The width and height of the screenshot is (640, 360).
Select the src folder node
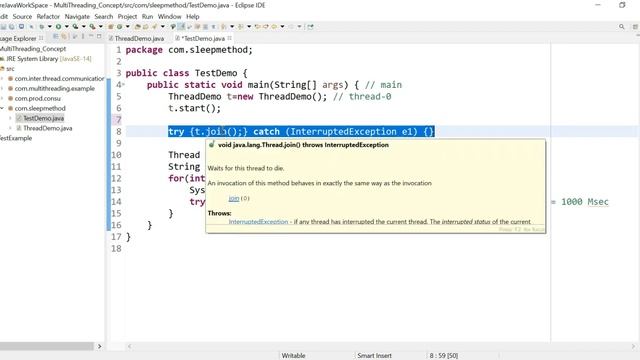[x=10, y=69]
